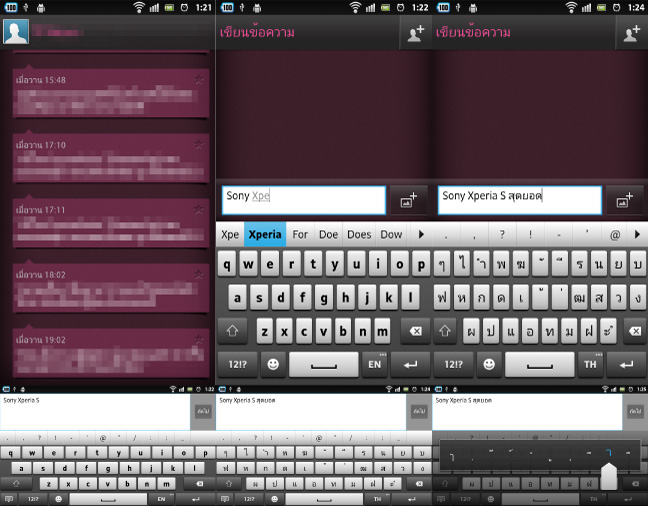Toggle Shift on the portrait English keyboard
This screenshot has height=506, width=648.
click(232, 331)
